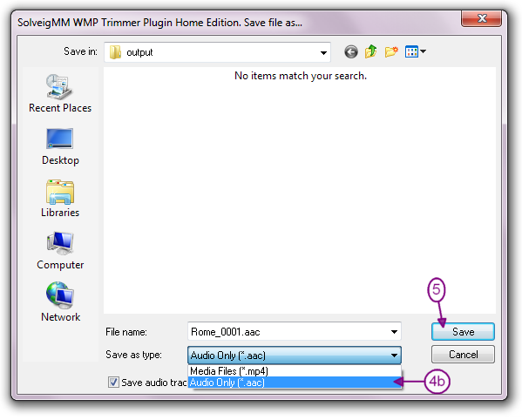Open the View menu grid icon

pyautogui.click(x=411, y=51)
